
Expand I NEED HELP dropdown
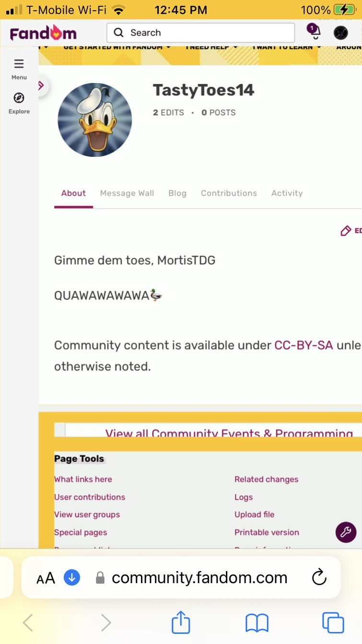pyautogui.click(x=211, y=47)
